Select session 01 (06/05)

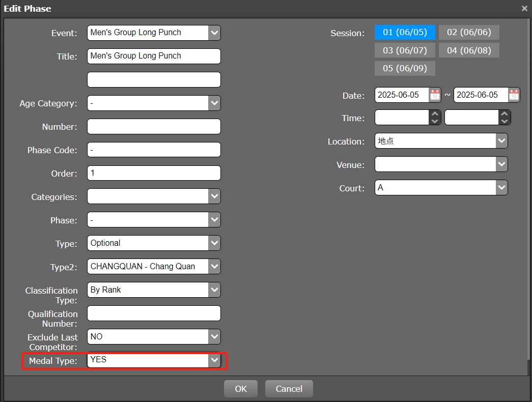[405, 32]
